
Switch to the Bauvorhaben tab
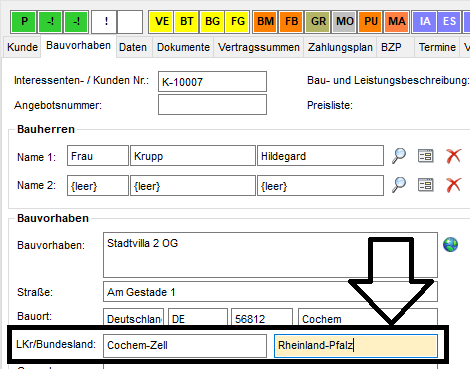click(x=78, y=46)
